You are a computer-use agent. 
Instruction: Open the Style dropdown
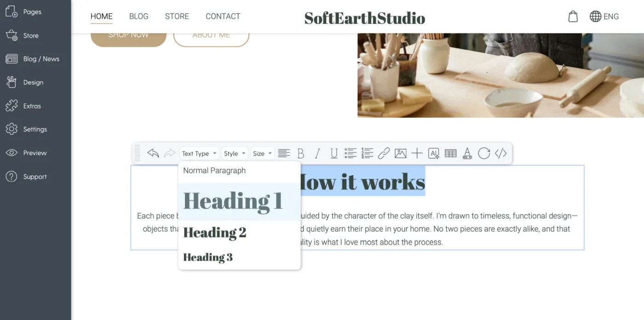(x=234, y=153)
